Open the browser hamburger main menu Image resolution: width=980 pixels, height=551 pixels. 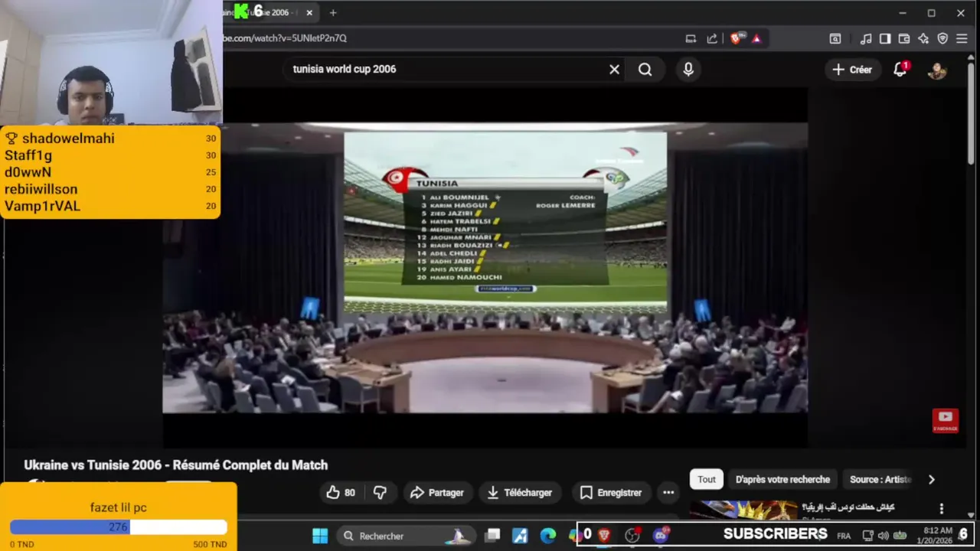[x=962, y=38]
